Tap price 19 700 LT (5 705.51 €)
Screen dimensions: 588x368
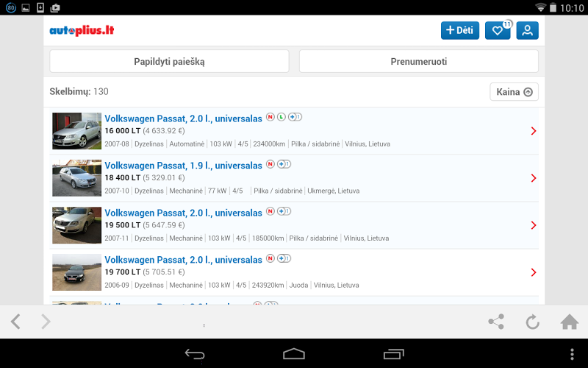[145, 272]
